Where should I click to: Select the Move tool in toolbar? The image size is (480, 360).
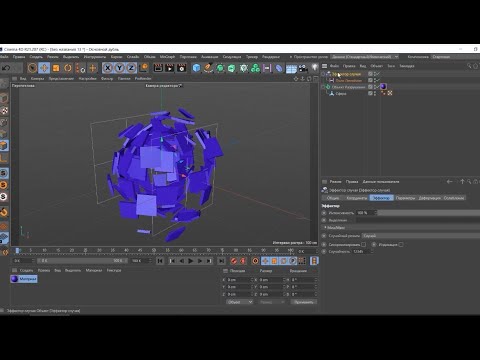pos(44,68)
